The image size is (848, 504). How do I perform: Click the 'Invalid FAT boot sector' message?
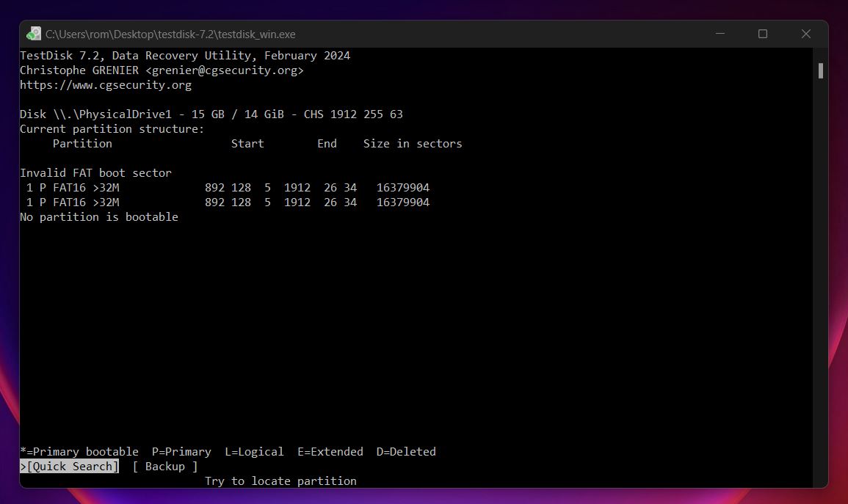pos(95,173)
